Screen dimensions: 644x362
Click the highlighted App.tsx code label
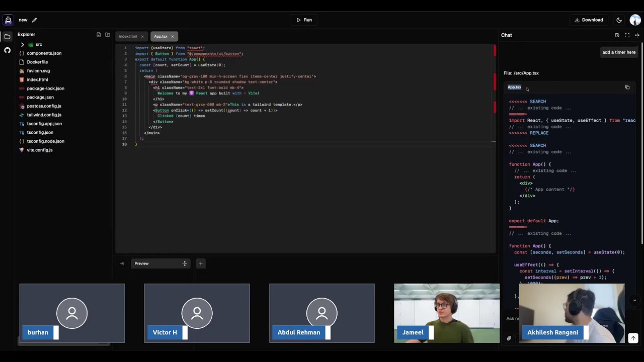514,87
